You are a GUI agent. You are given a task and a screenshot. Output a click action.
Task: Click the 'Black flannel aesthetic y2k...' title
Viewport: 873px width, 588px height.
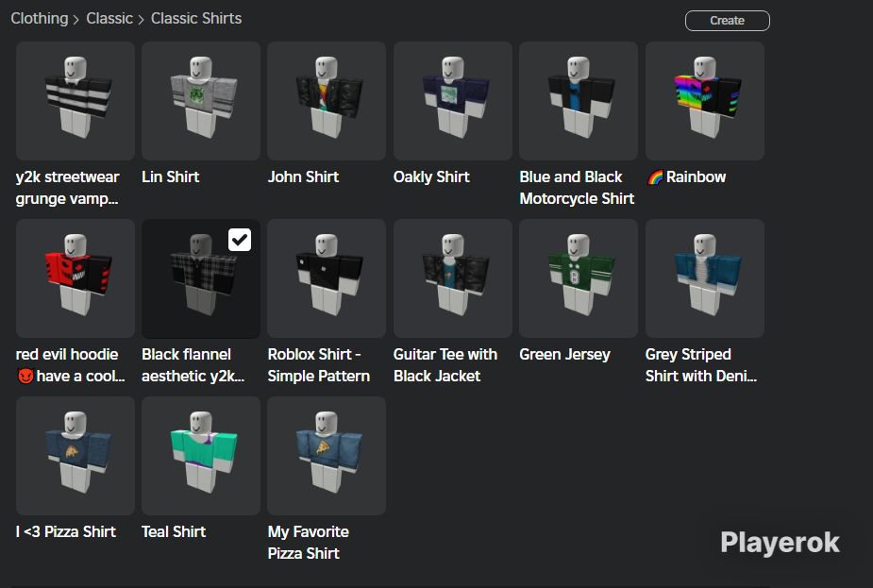tap(193, 365)
